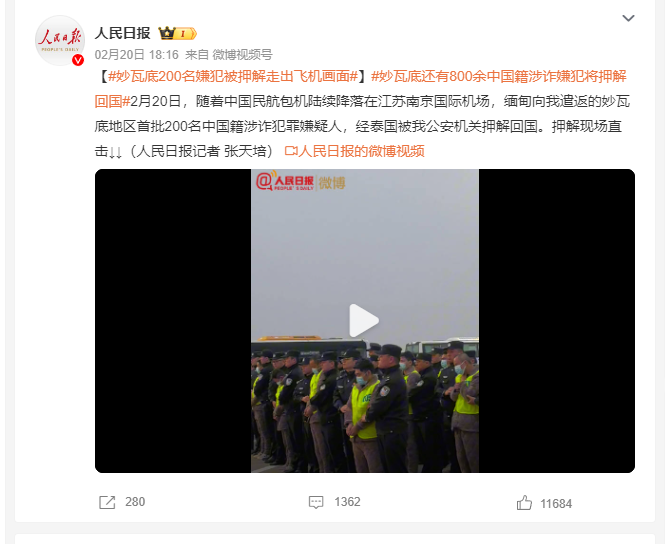Open the 人民日报 account name link
This screenshot has height=544, width=665.
click(123, 33)
